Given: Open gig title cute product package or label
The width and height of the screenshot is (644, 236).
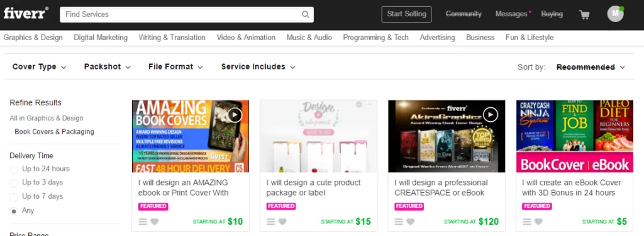Looking at the screenshot, I should (313, 188).
